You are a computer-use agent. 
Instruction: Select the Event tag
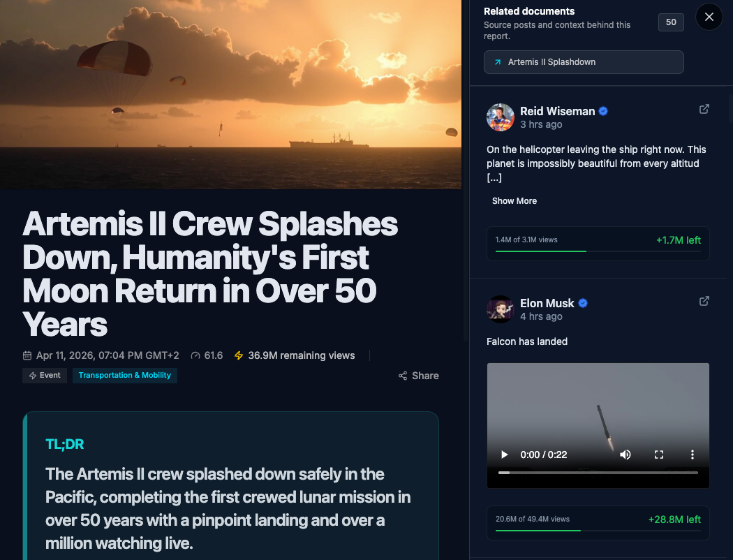tap(45, 376)
